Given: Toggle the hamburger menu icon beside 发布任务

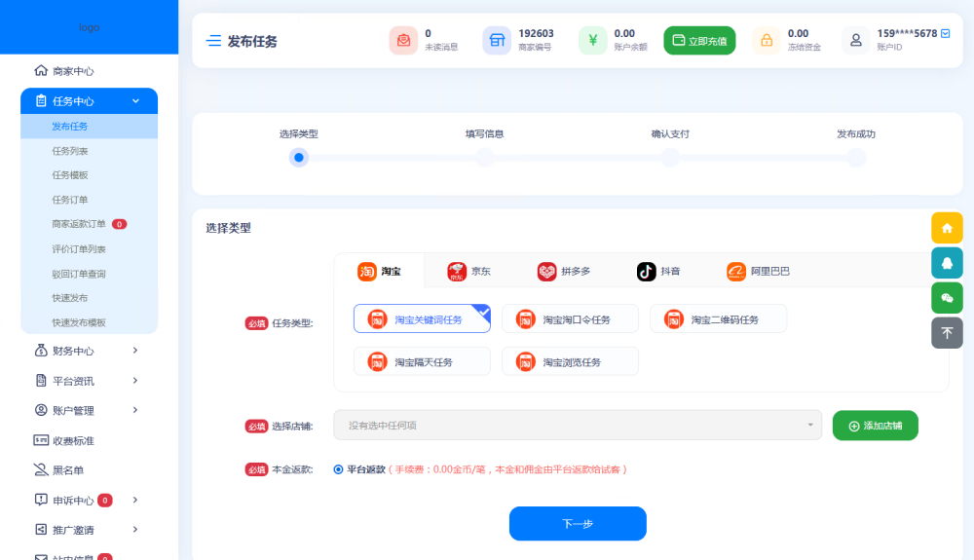Looking at the screenshot, I should click(213, 41).
